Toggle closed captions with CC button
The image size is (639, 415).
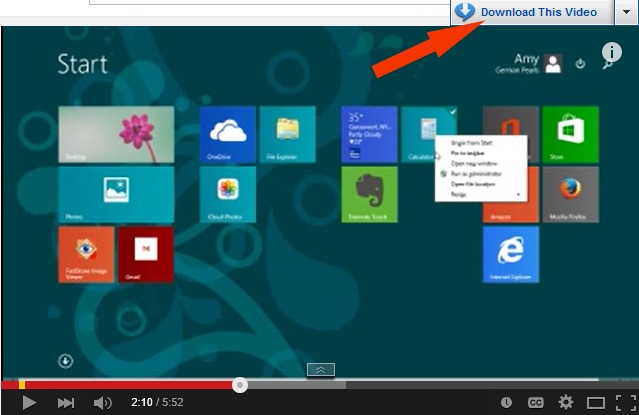tap(535, 402)
